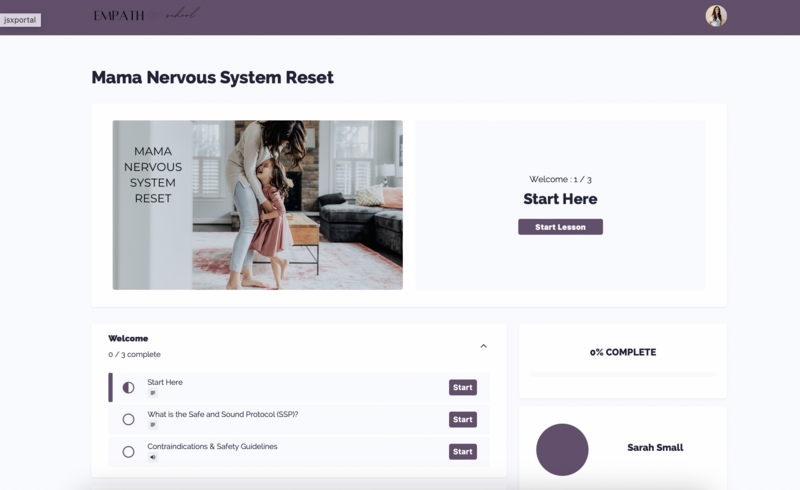800x490 pixels.
Task: Open the What is the Safe and Sound Protocol lesson title
Action: coord(222,414)
